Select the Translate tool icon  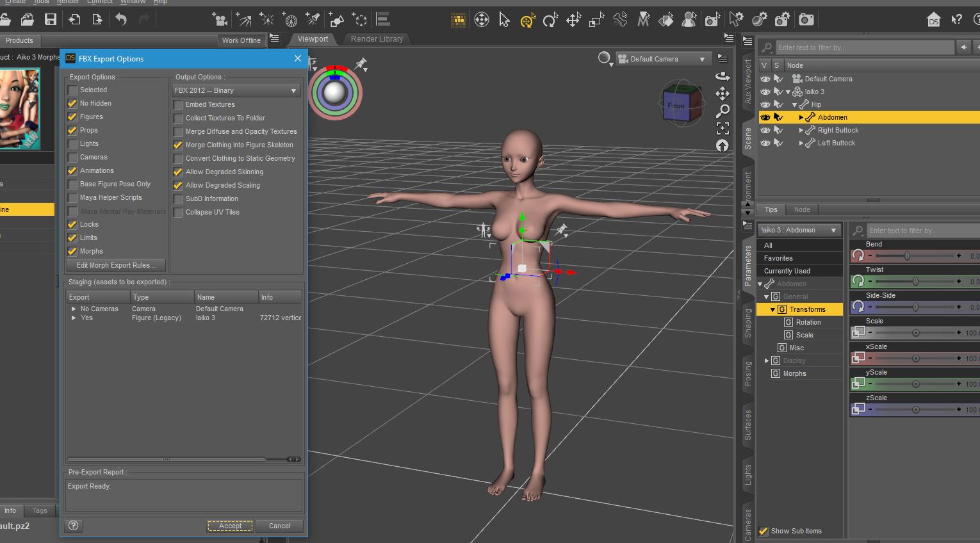(573, 20)
